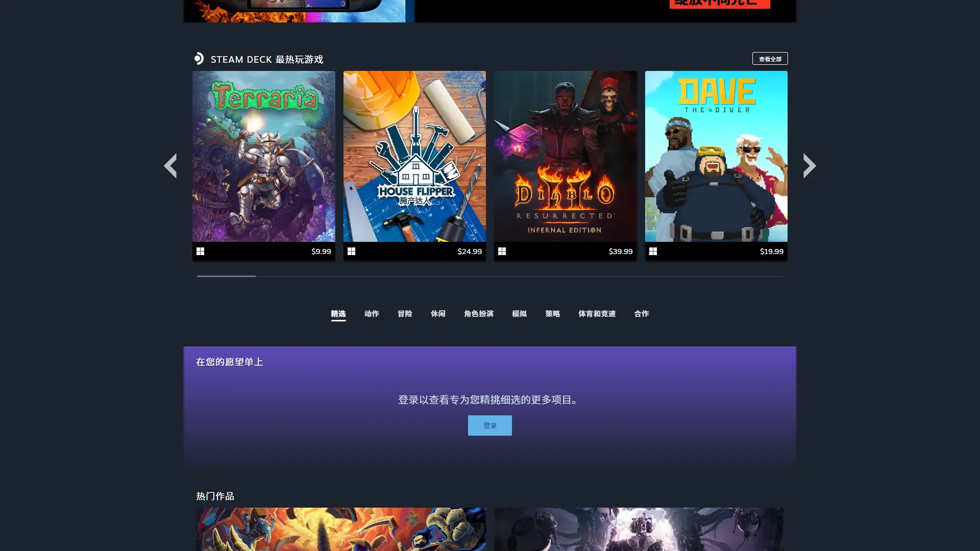Open the 合作 category tab
This screenshot has width=980, height=551.
(x=641, y=314)
